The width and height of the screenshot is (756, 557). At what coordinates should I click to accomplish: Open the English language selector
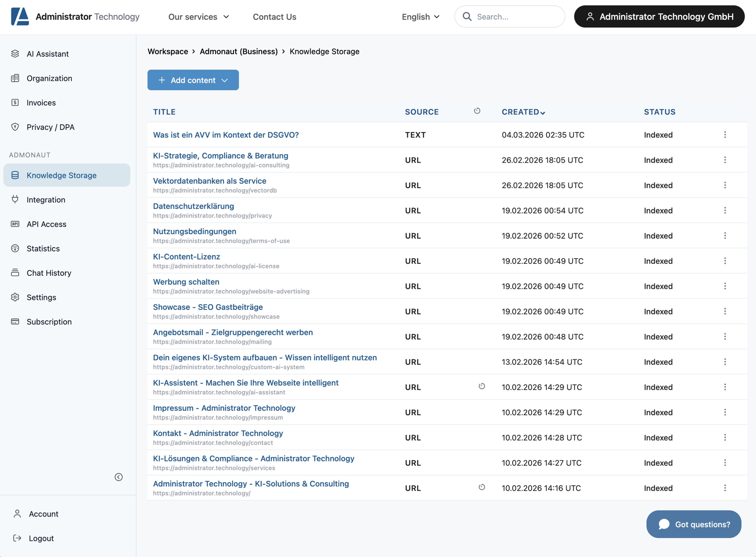click(x=420, y=17)
